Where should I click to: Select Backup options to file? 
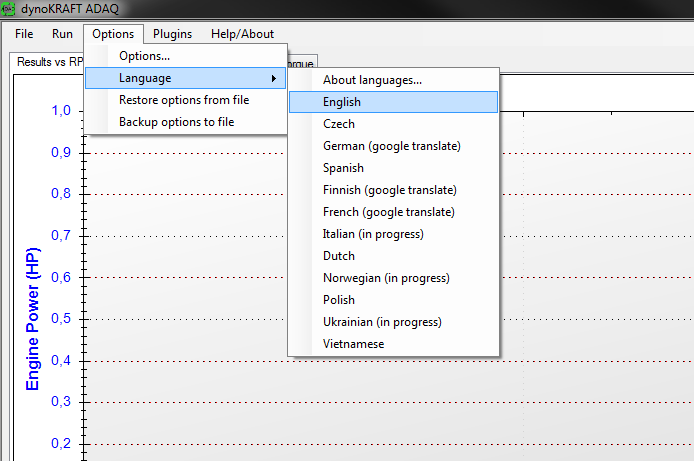point(185,122)
